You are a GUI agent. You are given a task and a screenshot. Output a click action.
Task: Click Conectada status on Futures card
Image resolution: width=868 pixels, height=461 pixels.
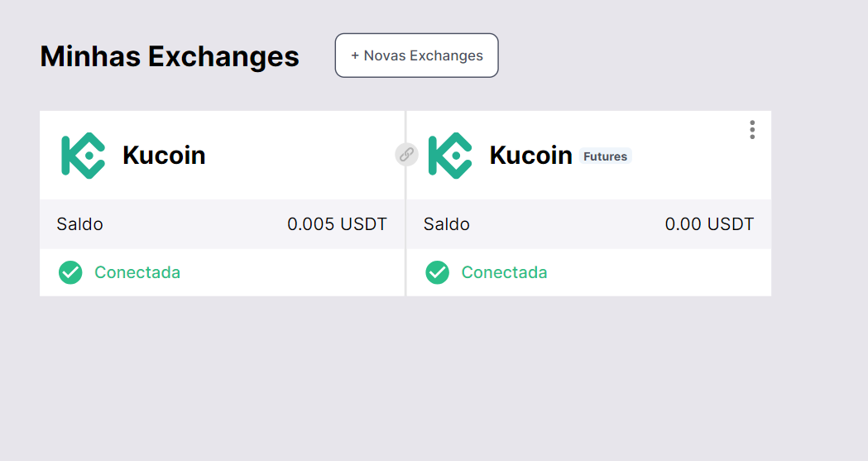point(504,272)
